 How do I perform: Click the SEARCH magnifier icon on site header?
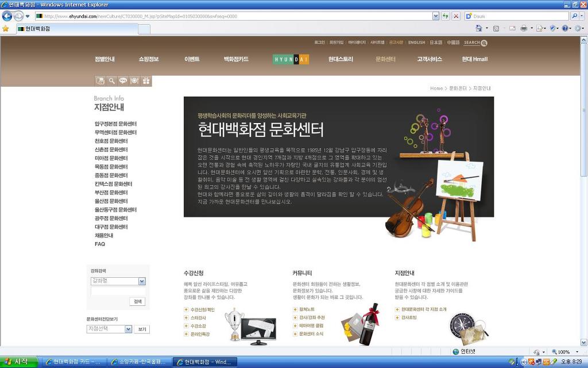[x=484, y=43]
